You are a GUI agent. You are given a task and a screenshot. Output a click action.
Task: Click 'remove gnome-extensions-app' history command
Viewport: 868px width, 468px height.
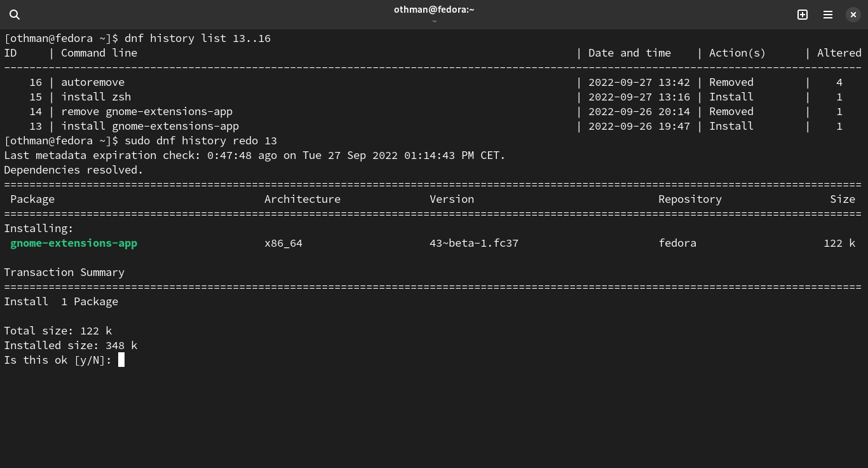[147, 112]
